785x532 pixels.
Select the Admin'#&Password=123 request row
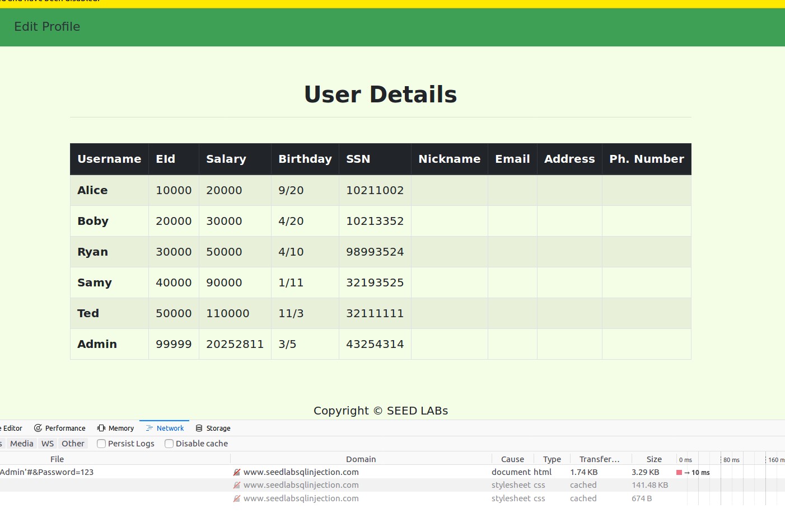click(x=392, y=472)
